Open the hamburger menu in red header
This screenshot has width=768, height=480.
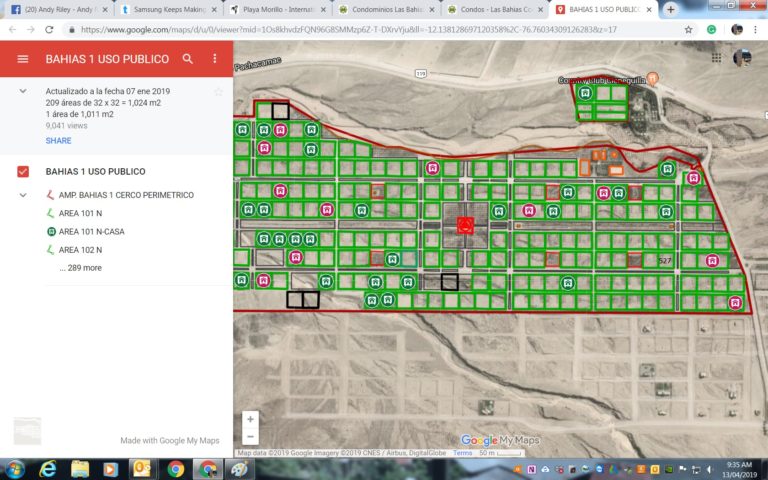(x=23, y=59)
